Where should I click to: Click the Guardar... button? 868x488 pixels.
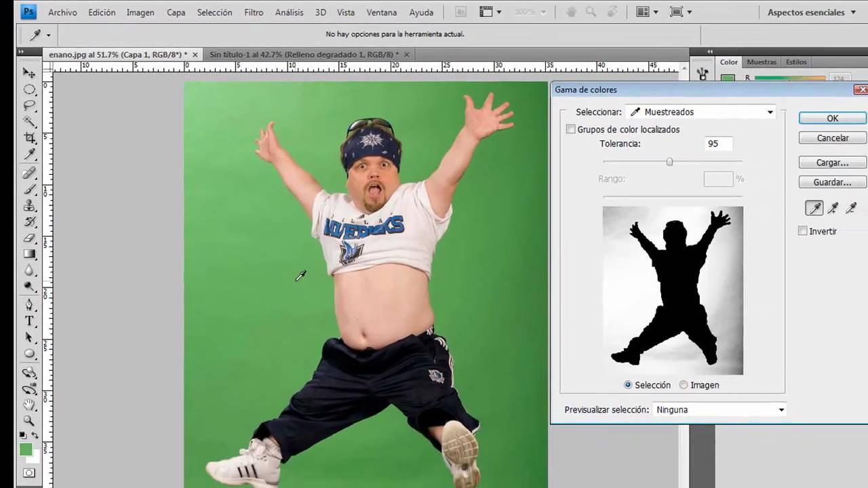click(x=833, y=182)
